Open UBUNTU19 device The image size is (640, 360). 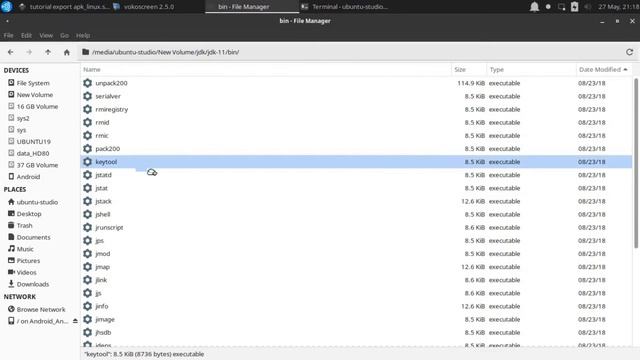33,142
